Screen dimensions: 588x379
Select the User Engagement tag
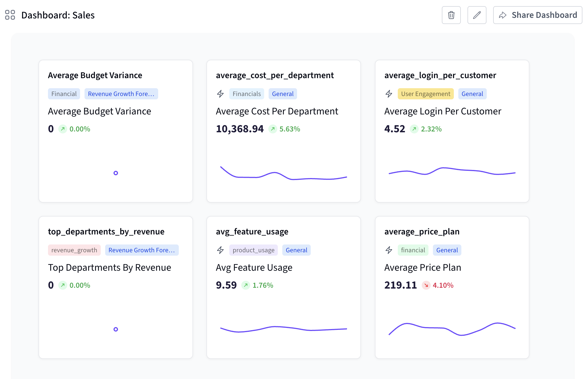click(x=426, y=94)
